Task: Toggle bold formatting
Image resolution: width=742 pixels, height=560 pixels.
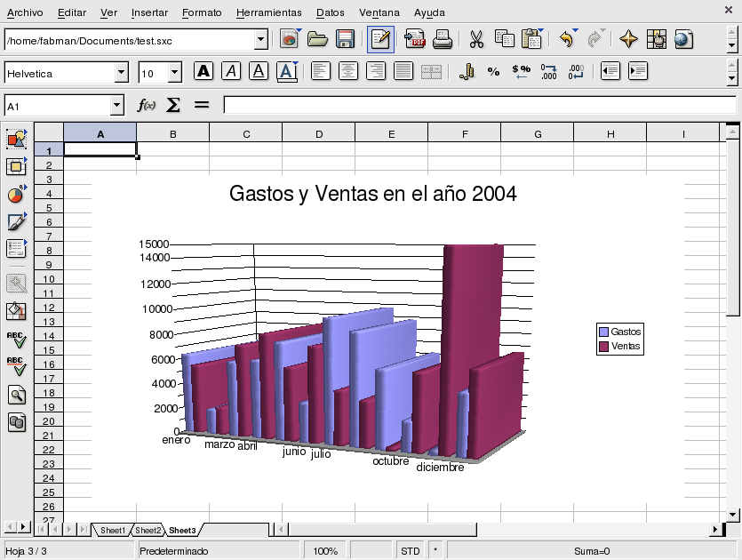Action: coord(203,71)
